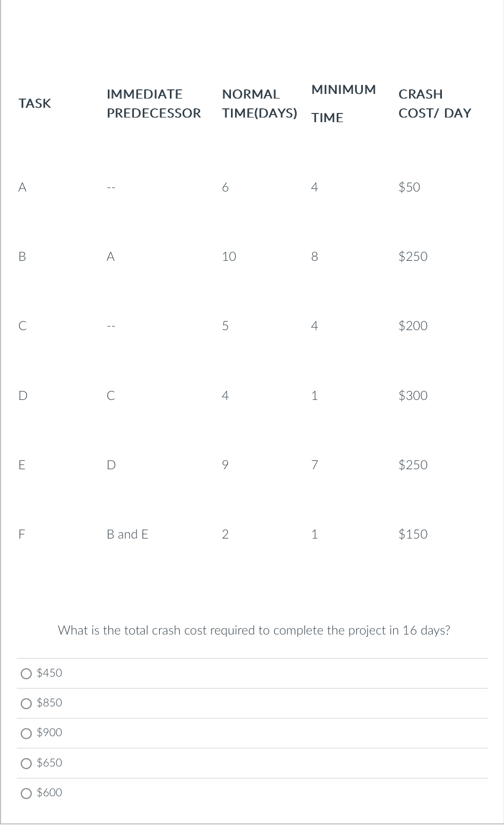Click the minimum time value 8 for Task B
The height and width of the screenshot is (826, 504).
[315, 257]
